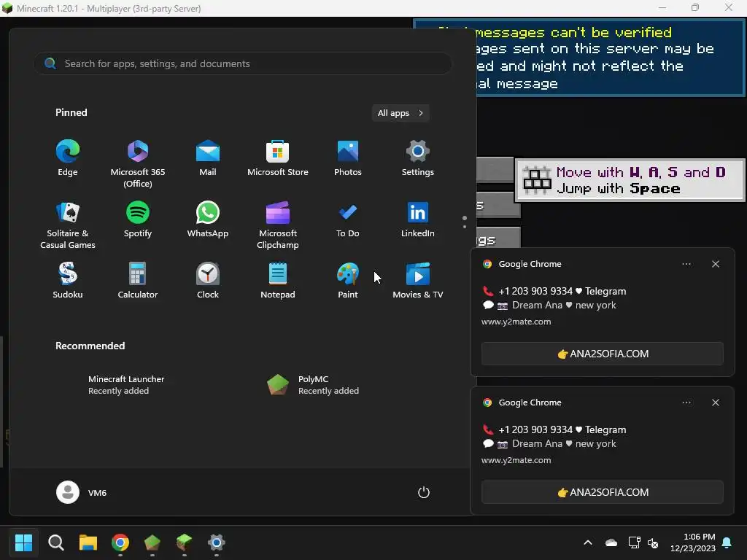The height and width of the screenshot is (560, 747).
Task: Open clock and date 1:06 PM
Action: coord(693,542)
